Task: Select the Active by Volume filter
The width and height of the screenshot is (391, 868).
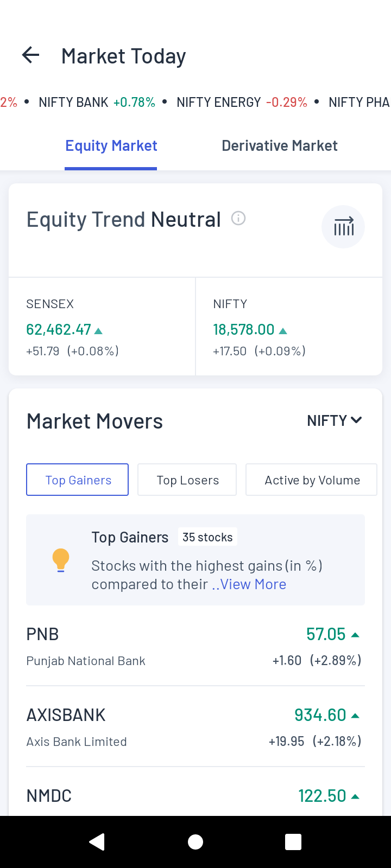Action: click(312, 480)
